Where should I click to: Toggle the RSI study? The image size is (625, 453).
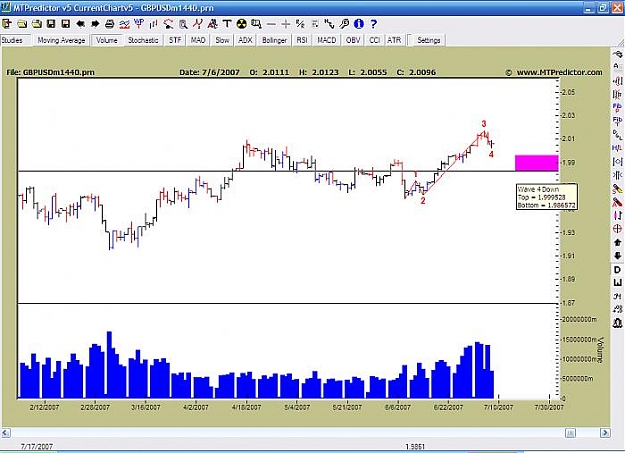click(x=302, y=40)
